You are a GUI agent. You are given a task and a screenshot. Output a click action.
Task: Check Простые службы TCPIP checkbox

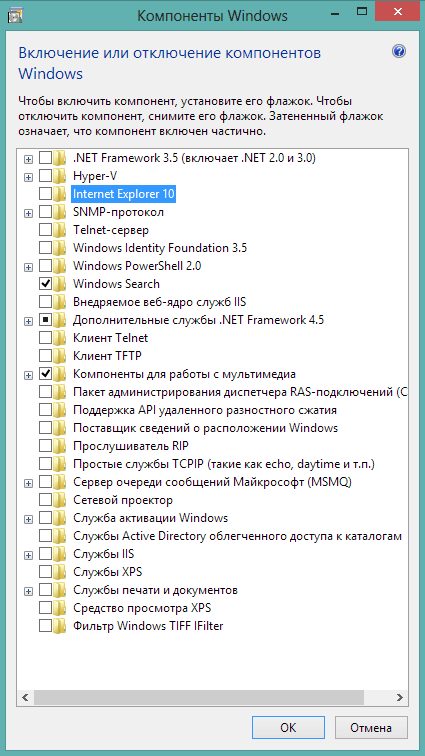pos(45,464)
